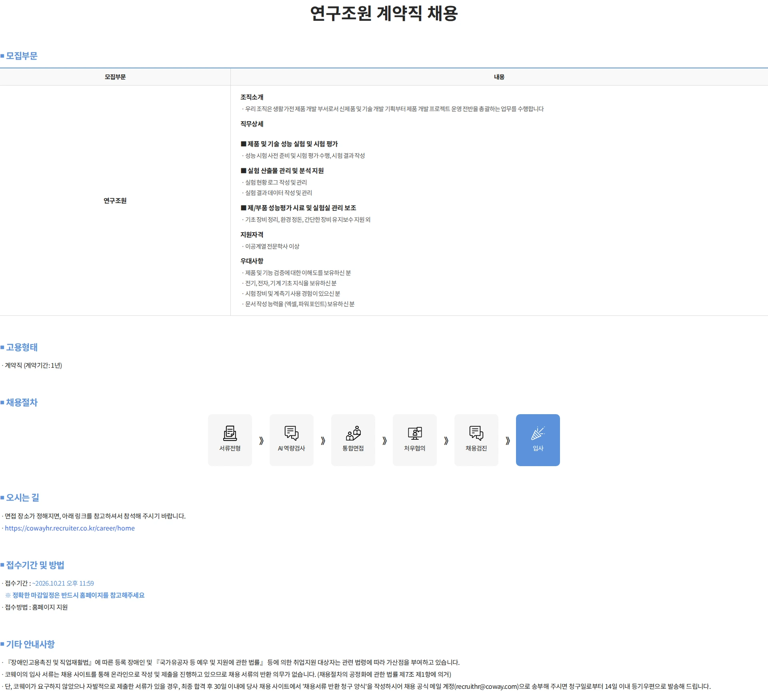This screenshot has height=700, width=768.
Task: Click the 문서 작성 능력 (엑셀, 파워포인트) line
Action: pyautogui.click(x=298, y=304)
